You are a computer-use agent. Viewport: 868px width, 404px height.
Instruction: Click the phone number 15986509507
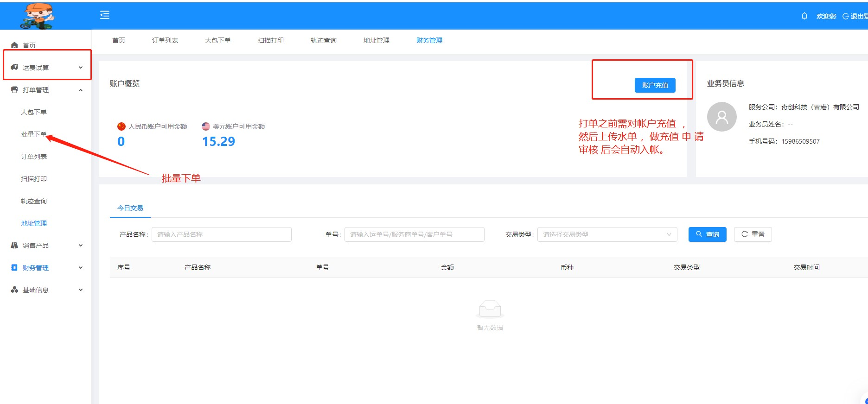click(801, 141)
